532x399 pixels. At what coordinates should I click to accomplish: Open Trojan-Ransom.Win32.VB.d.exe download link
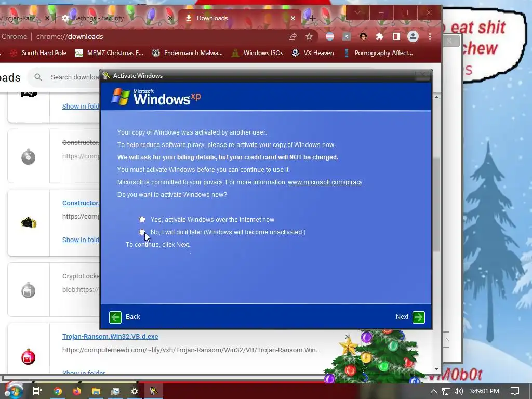[110, 337]
